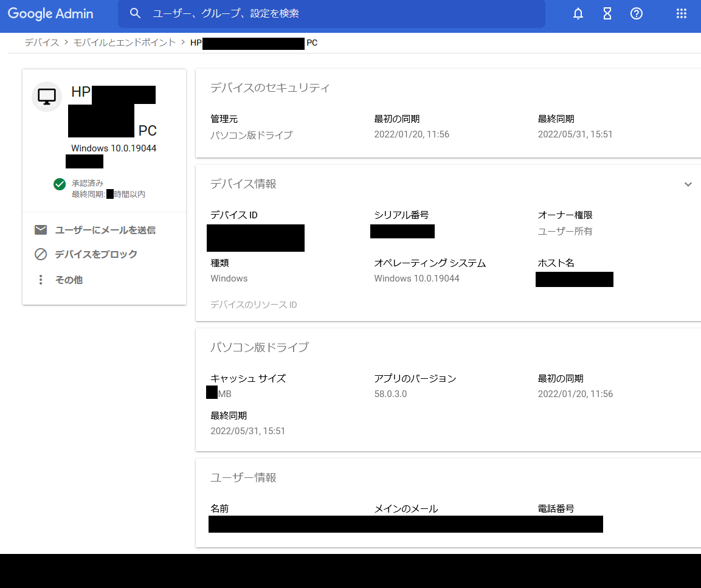Click the ユーザー情報 heading
The image size is (701, 588).
(243, 477)
